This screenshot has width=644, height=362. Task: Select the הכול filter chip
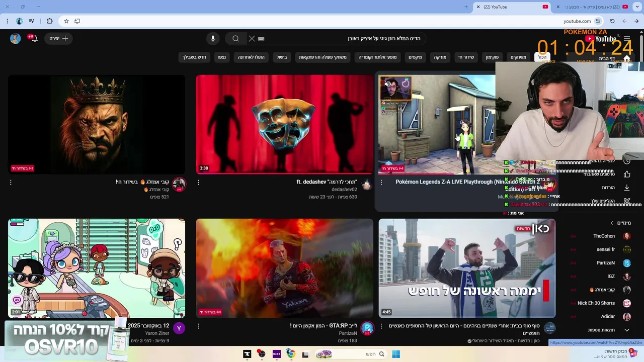click(542, 57)
